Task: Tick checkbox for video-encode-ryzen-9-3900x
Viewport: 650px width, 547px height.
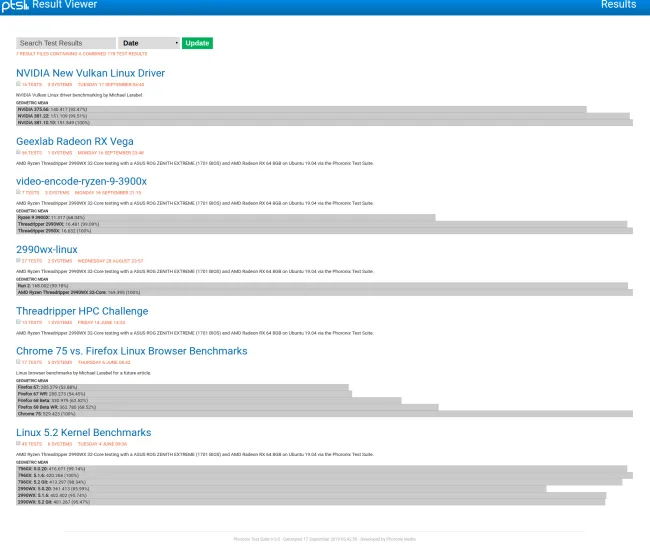Action: click(x=18, y=192)
